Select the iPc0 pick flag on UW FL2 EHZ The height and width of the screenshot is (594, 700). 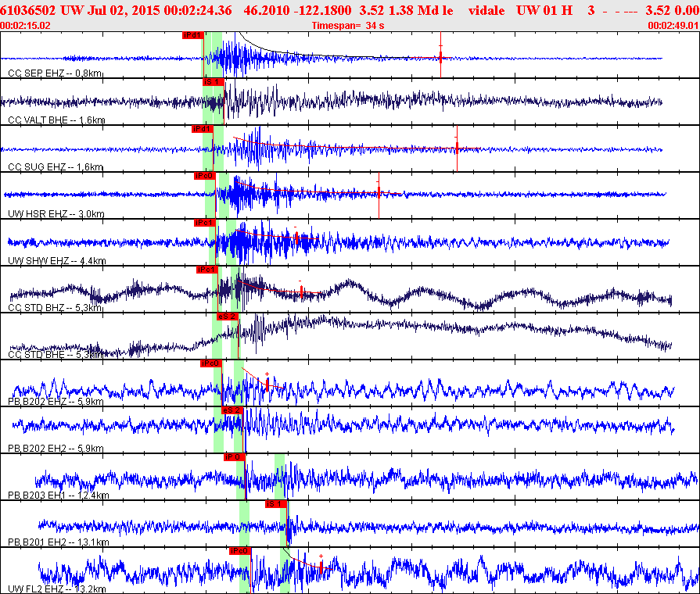pyautogui.click(x=240, y=551)
